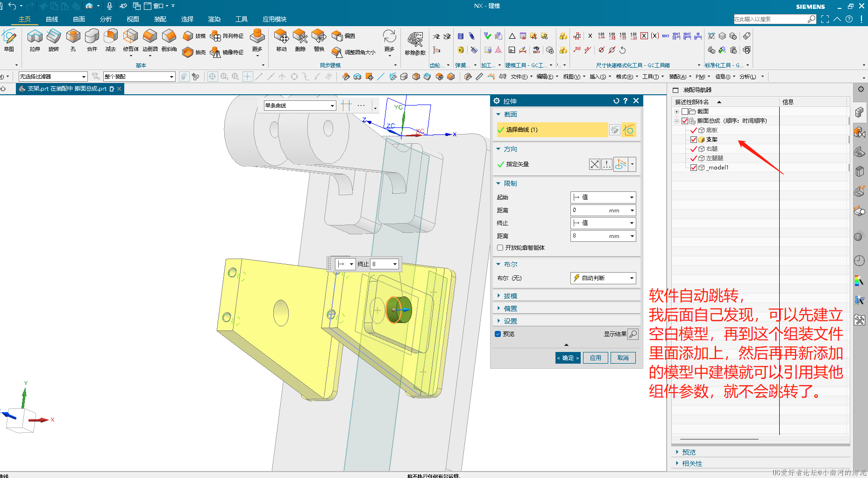Open help in the 拉伸 dialog
868x478 pixels.
pos(626,101)
